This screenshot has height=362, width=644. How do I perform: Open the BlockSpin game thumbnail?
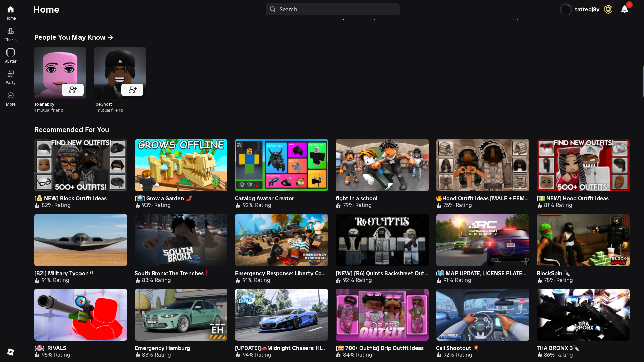[x=583, y=240]
